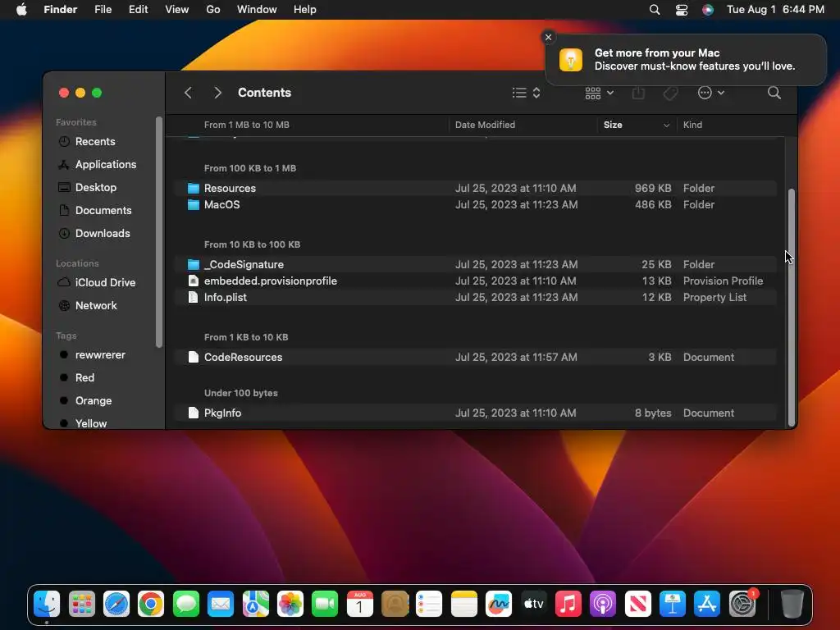Click the sidebar scrollbar

[158, 232]
